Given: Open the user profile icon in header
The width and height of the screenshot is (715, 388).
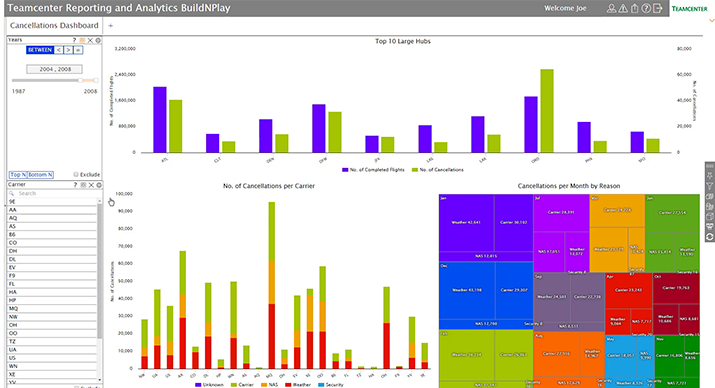Looking at the screenshot, I should (611, 8).
